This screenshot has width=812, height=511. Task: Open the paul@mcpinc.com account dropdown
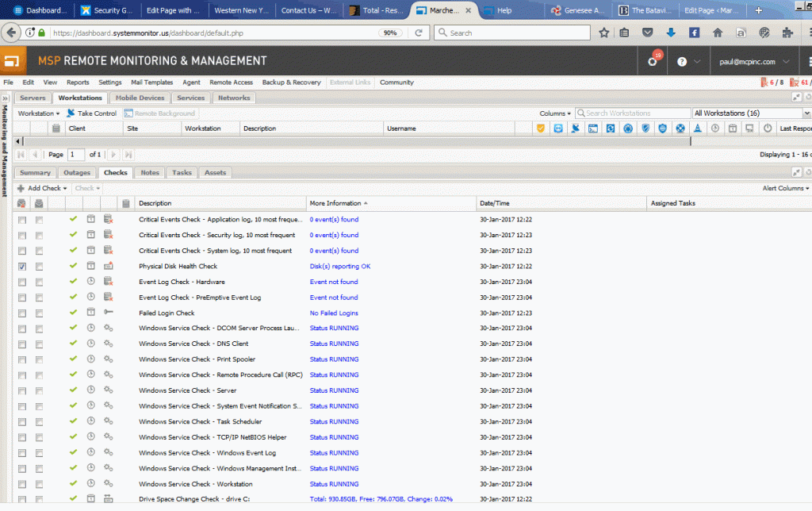pos(753,62)
